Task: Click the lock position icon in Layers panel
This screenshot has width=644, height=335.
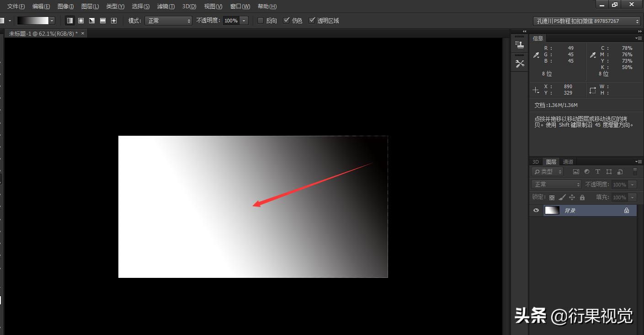Action: tap(572, 197)
